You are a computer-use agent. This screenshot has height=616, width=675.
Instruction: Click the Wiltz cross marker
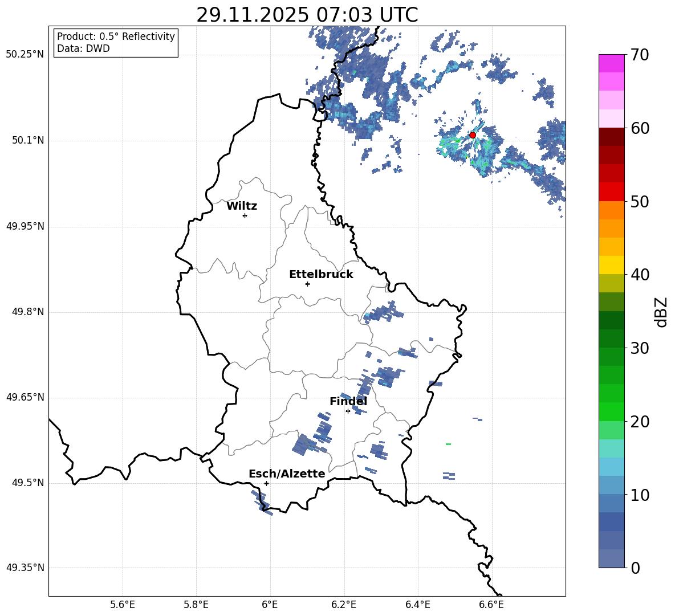[245, 215]
